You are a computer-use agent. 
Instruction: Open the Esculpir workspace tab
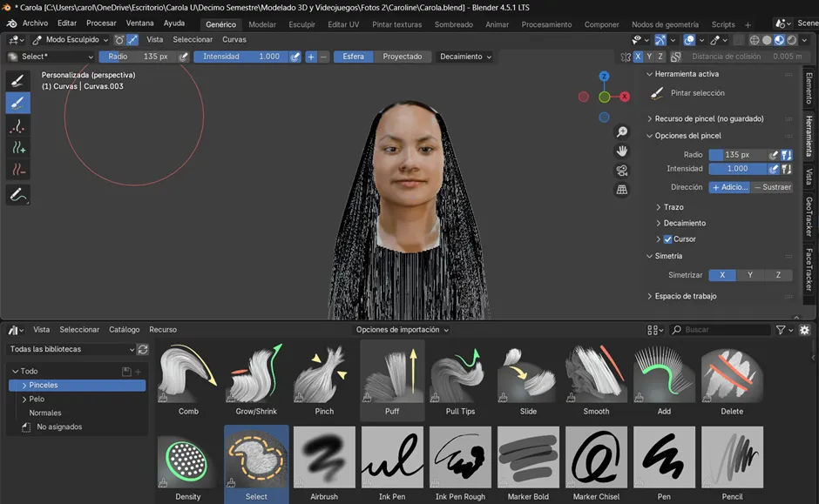tap(302, 24)
